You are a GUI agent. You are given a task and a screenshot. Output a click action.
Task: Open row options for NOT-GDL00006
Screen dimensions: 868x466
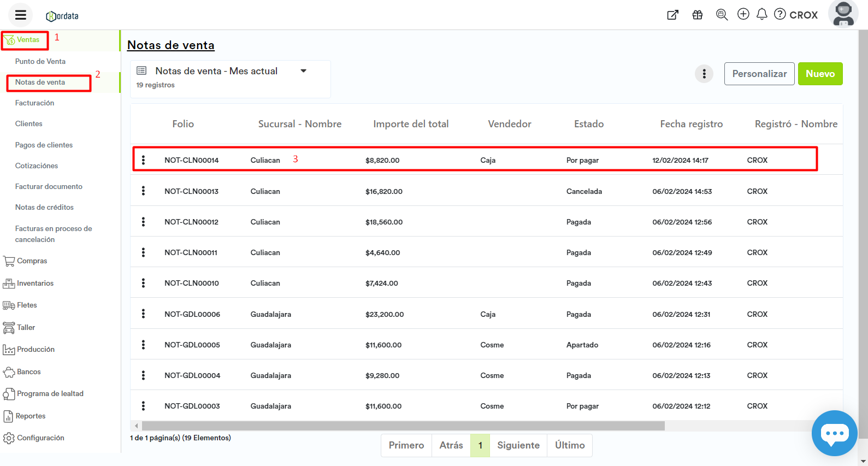[143, 314]
